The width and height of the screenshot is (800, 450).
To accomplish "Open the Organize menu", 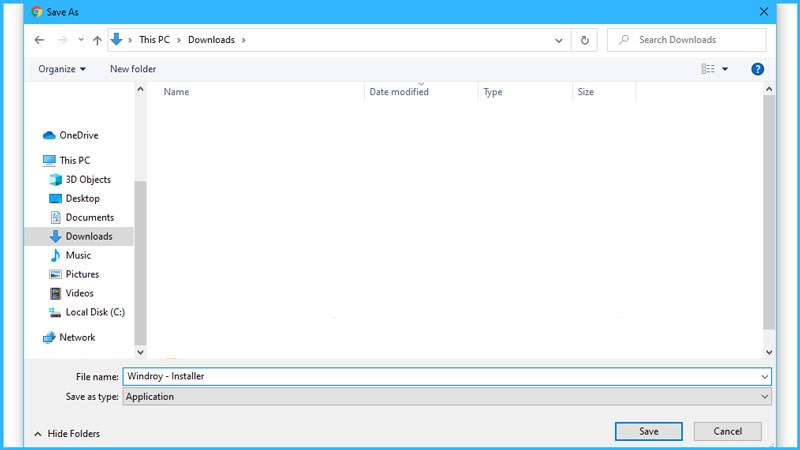I will pyautogui.click(x=62, y=69).
